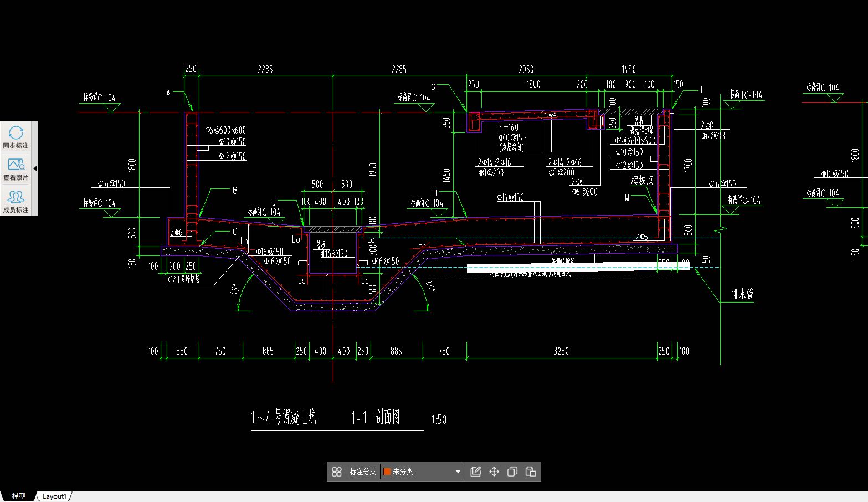Click the 排水管 drain pipe label

[742, 294]
